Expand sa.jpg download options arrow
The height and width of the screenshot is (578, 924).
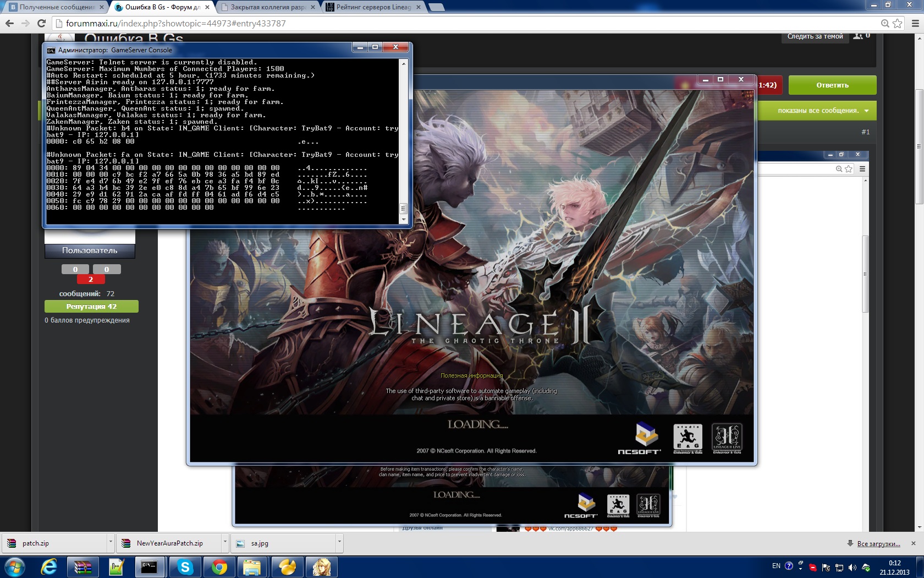pos(339,543)
